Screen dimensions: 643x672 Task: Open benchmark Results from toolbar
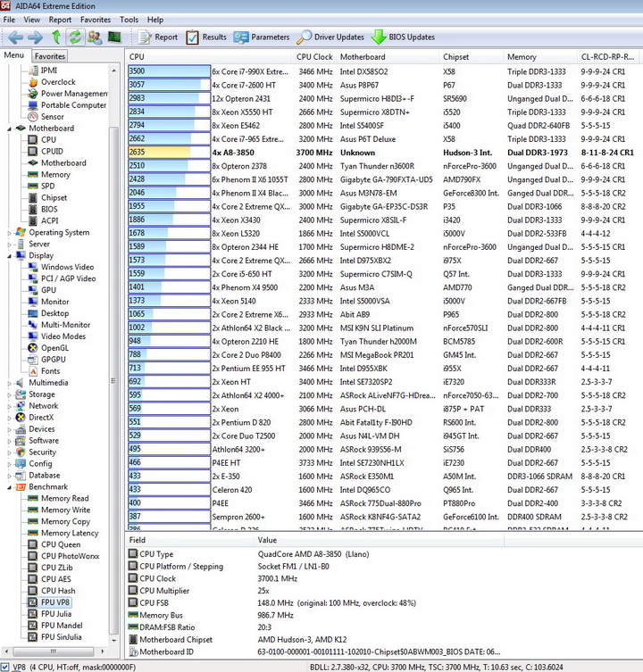coord(206,37)
